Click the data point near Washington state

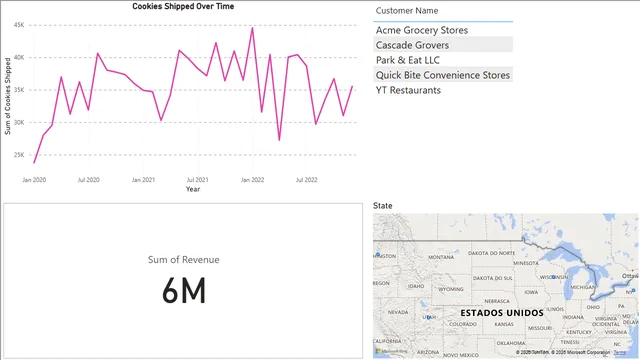[x=378, y=255]
